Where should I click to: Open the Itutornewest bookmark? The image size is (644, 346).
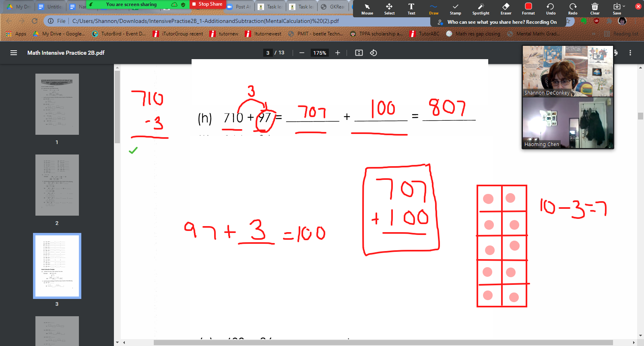click(263, 34)
